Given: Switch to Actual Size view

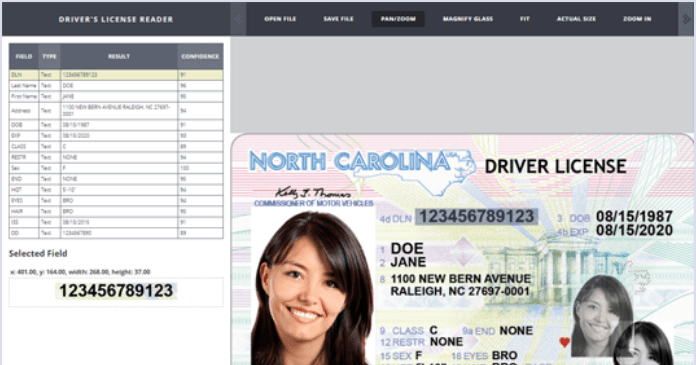Looking at the screenshot, I should point(576,19).
